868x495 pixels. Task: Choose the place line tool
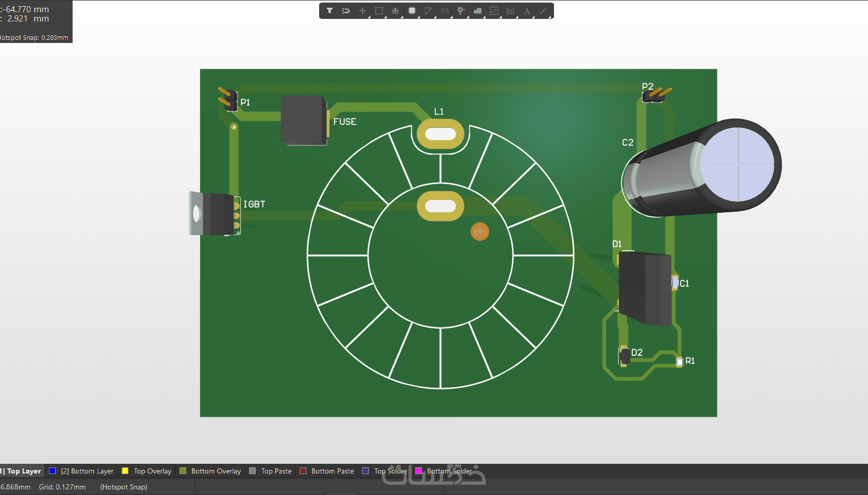click(x=543, y=11)
